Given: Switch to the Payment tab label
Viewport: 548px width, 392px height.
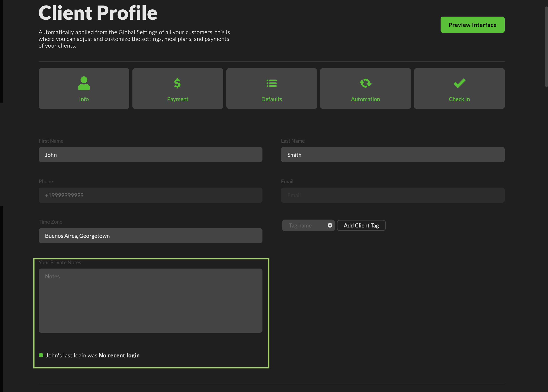Looking at the screenshot, I should tap(178, 99).
